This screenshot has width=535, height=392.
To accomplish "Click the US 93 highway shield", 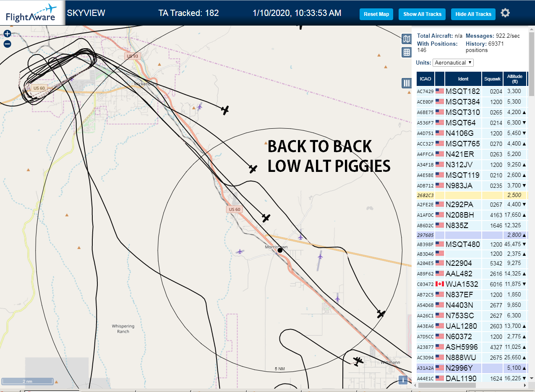I will click(132, 56).
